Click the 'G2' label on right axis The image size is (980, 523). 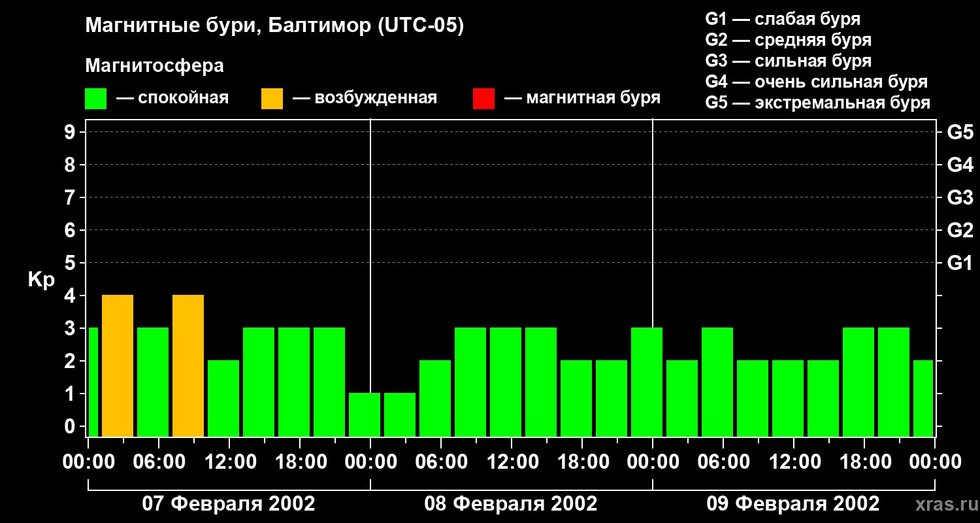click(x=960, y=230)
